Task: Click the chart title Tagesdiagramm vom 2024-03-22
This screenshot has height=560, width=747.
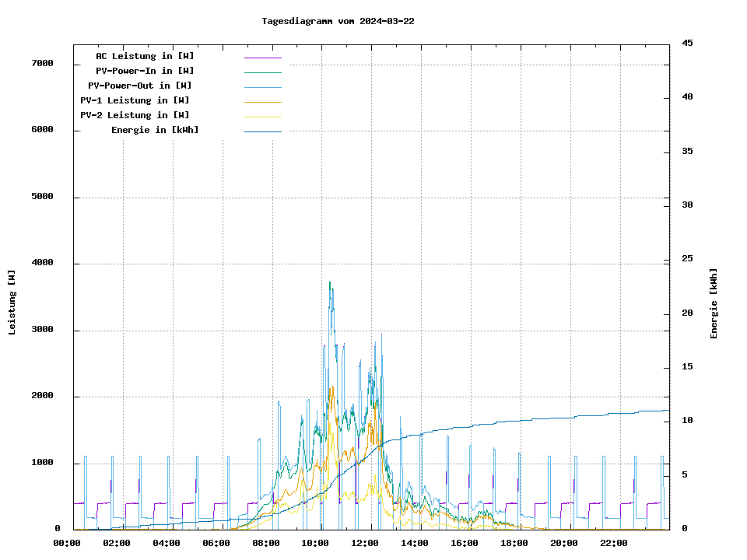Action: [338, 21]
